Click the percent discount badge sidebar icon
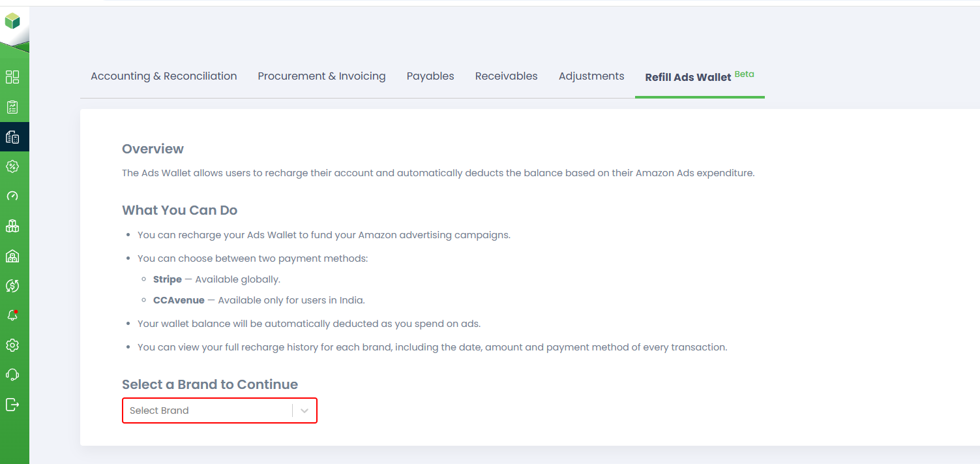The width and height of the screenshot is (980, 464). 12,166
